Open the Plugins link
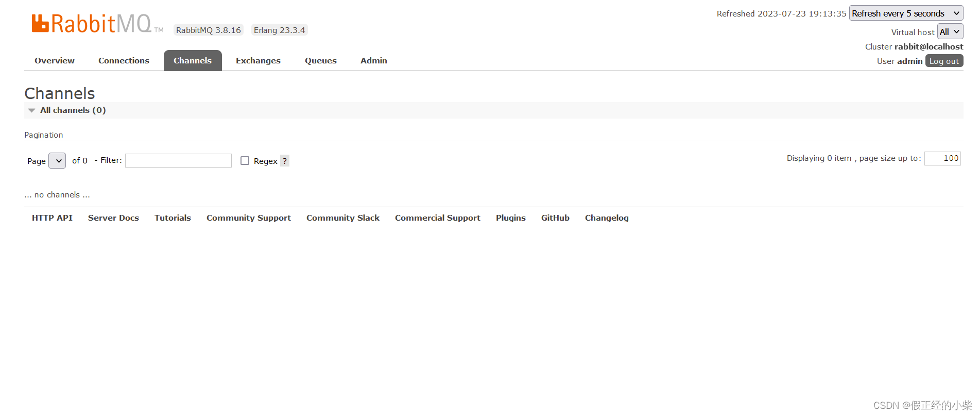Screen dimensions: 980x415 (511, 218)
